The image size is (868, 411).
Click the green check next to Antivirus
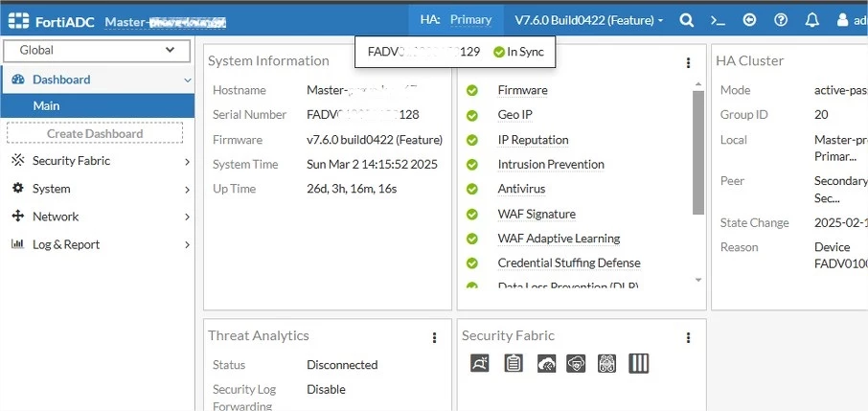472,189
